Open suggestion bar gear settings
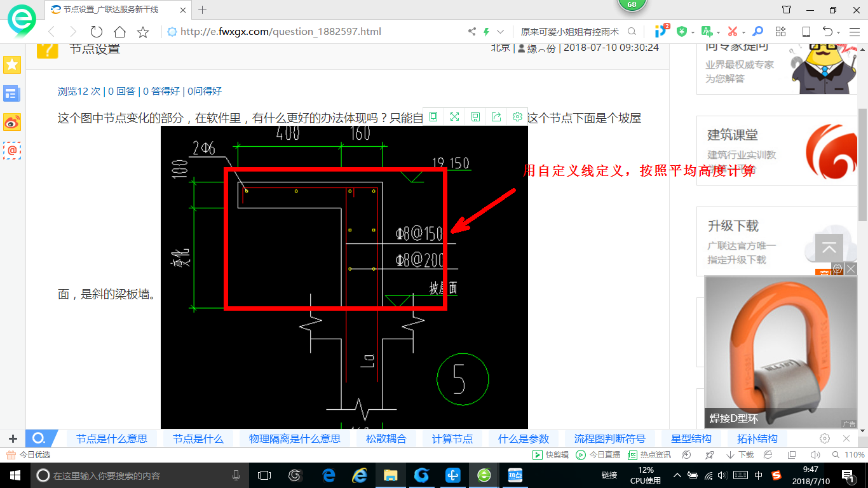Viewport: 868px width, 488px height. coord(825,438)
